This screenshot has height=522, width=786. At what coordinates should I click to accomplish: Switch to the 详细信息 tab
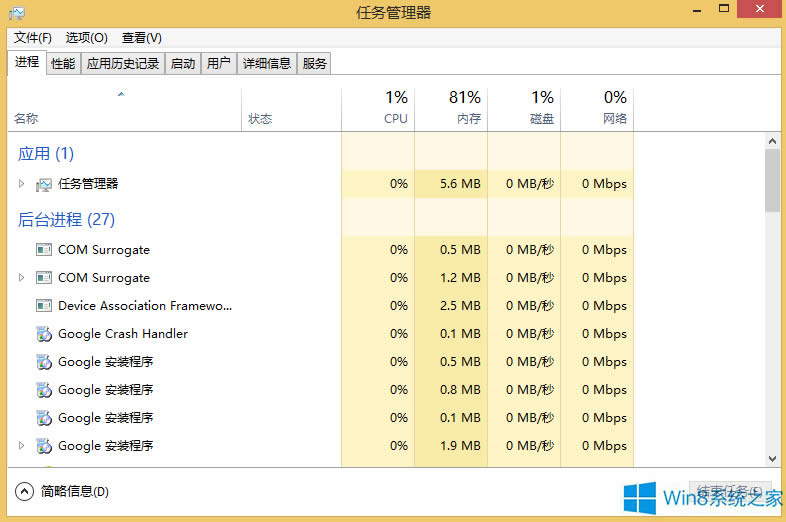click(x=267, y=63)
